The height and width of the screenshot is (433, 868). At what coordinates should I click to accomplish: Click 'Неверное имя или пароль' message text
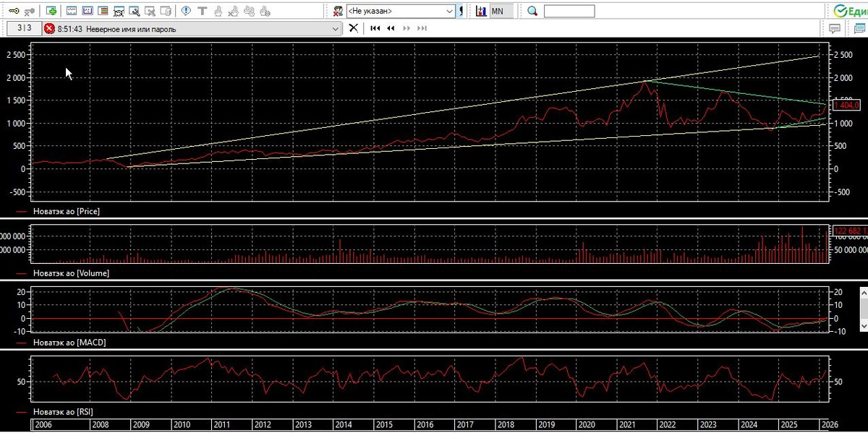point(131,30)
